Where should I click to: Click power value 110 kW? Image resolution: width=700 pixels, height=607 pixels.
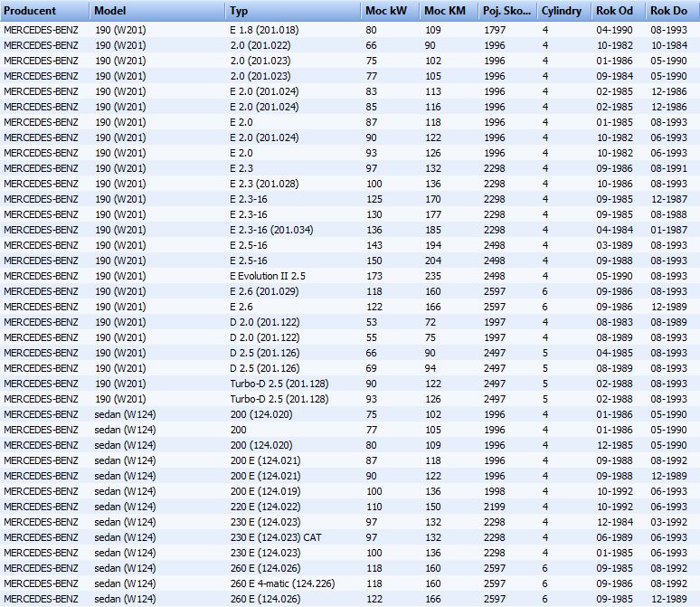pos(374,507)
